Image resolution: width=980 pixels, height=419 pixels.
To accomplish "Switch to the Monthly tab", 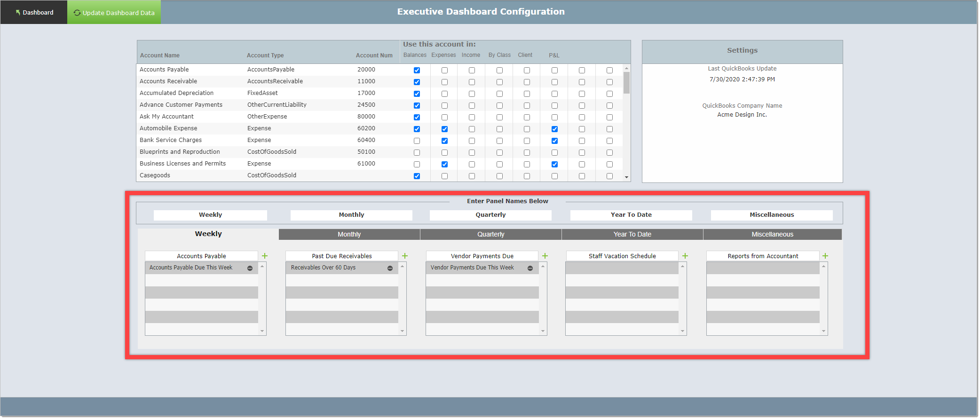I will point(349,234).
